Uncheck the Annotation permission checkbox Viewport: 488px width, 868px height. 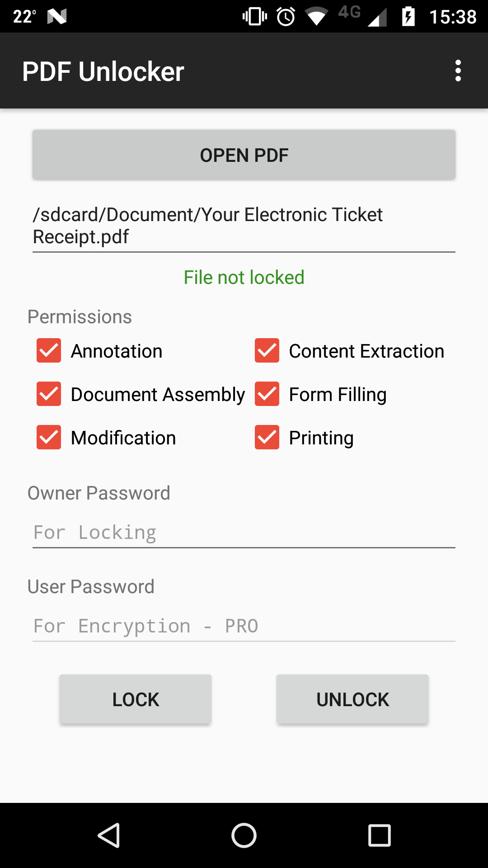(49, 350)
